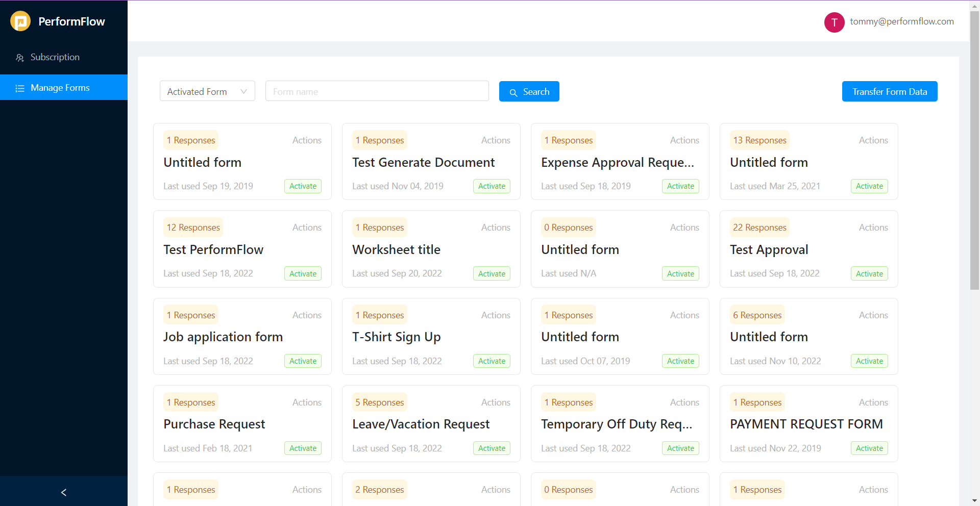
Task: Activate the Purchase Request form
Action: (302, 448)
